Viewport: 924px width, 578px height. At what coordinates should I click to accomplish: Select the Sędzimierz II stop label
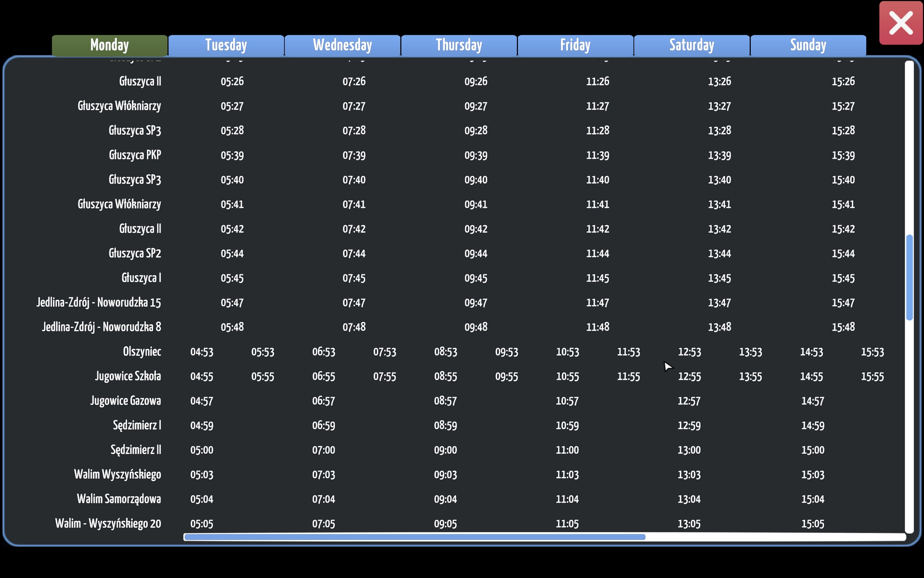click(x=136, y=450)
